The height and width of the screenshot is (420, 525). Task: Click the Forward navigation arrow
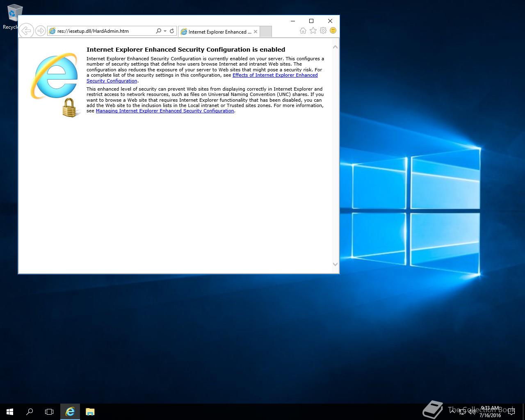pyautogui.click(x=40, y=31)
